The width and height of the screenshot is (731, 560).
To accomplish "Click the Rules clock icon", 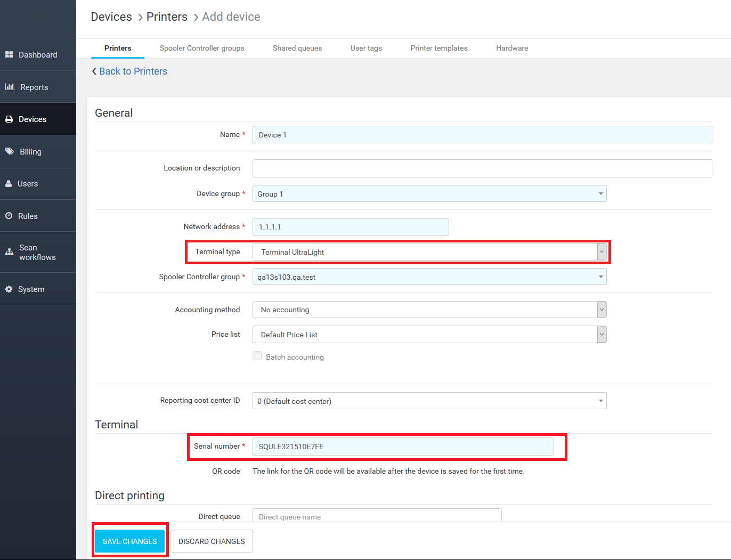I will coord(9,216).
